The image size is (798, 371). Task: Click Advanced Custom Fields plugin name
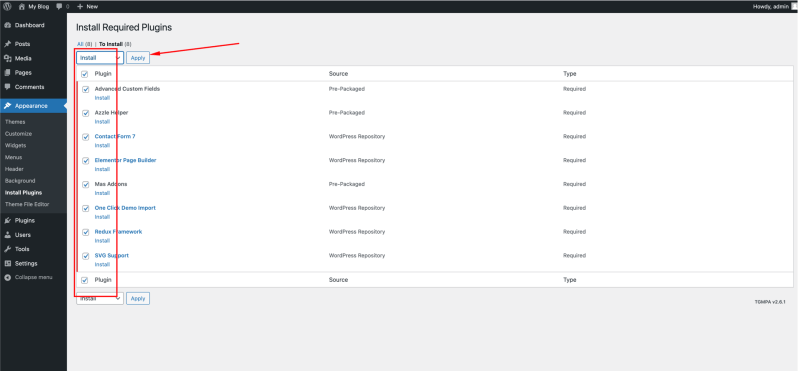point(127,89)
